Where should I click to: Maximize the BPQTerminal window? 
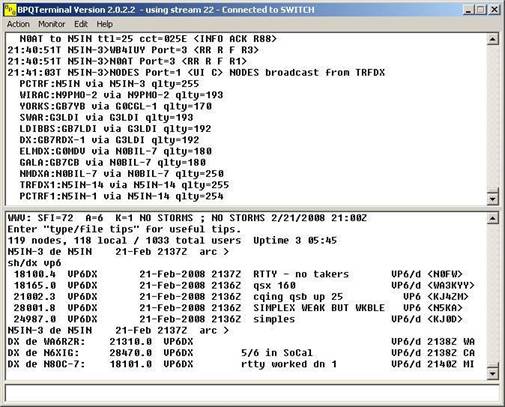point(480,10)
